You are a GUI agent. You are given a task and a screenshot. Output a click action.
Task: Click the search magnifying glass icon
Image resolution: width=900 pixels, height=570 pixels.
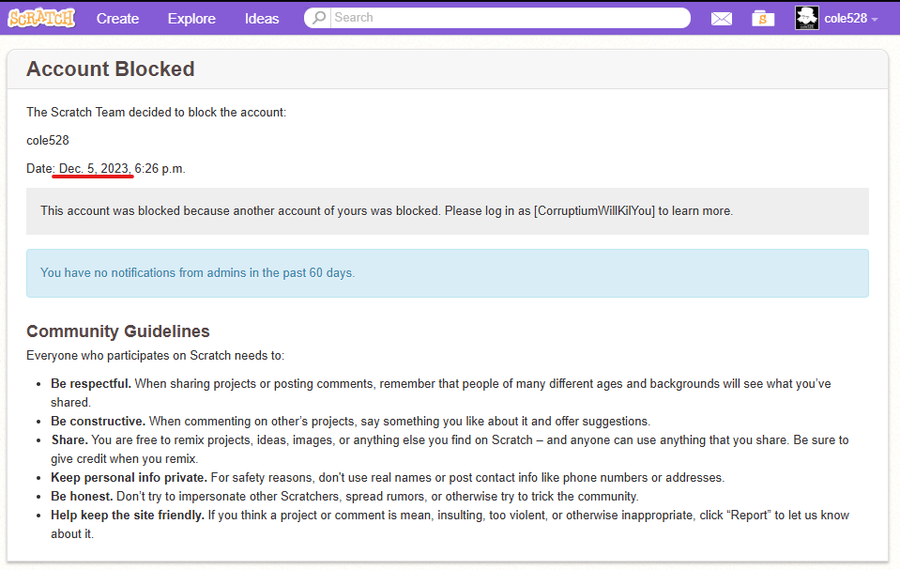[318, 18]
